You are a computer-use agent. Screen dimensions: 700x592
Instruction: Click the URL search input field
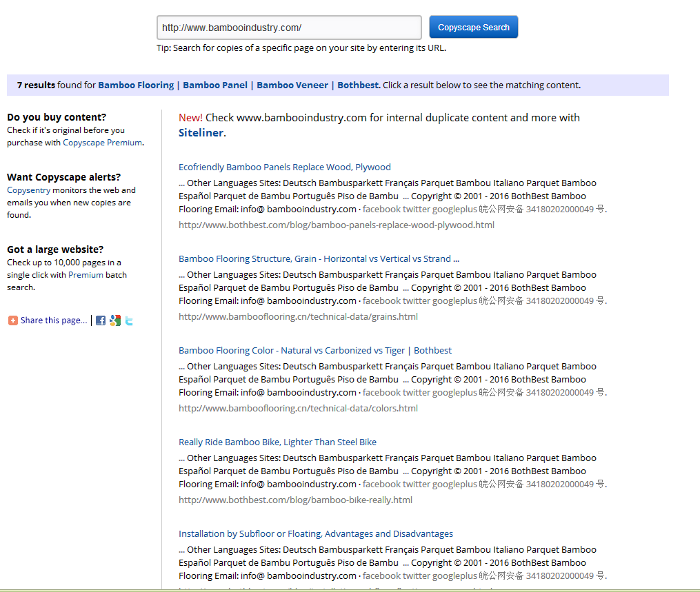(288, 28)
